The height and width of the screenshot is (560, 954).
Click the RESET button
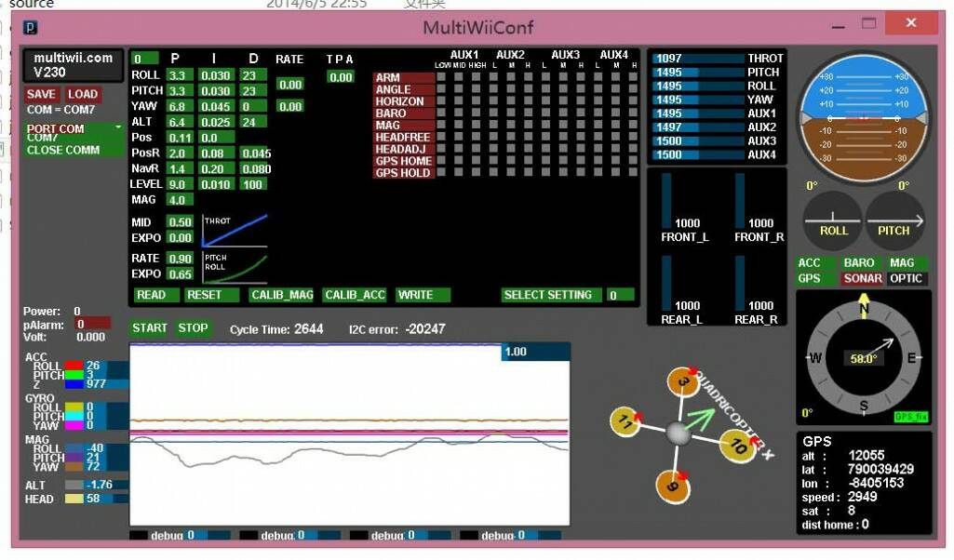[210, 295]
